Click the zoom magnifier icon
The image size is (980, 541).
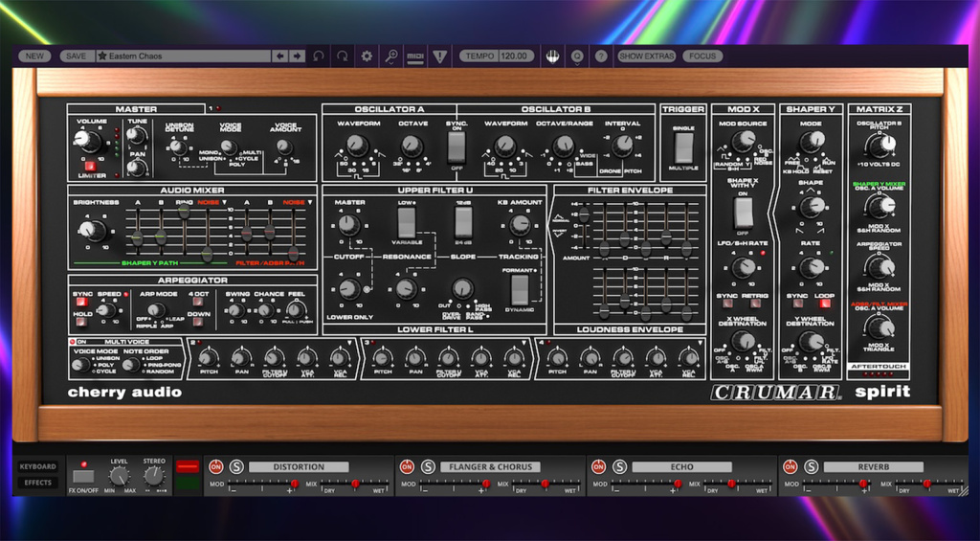(391, 56)
